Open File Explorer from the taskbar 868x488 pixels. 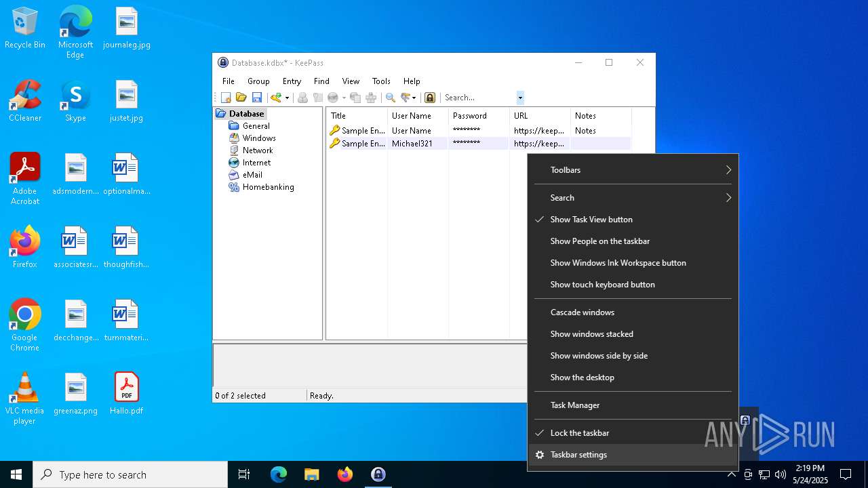click(311, 474)
